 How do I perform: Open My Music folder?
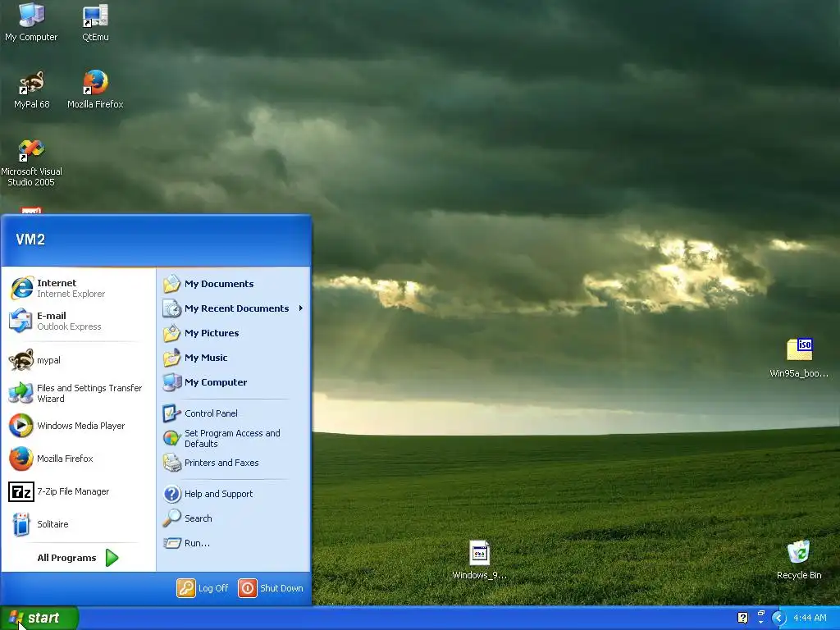(234, 358)
